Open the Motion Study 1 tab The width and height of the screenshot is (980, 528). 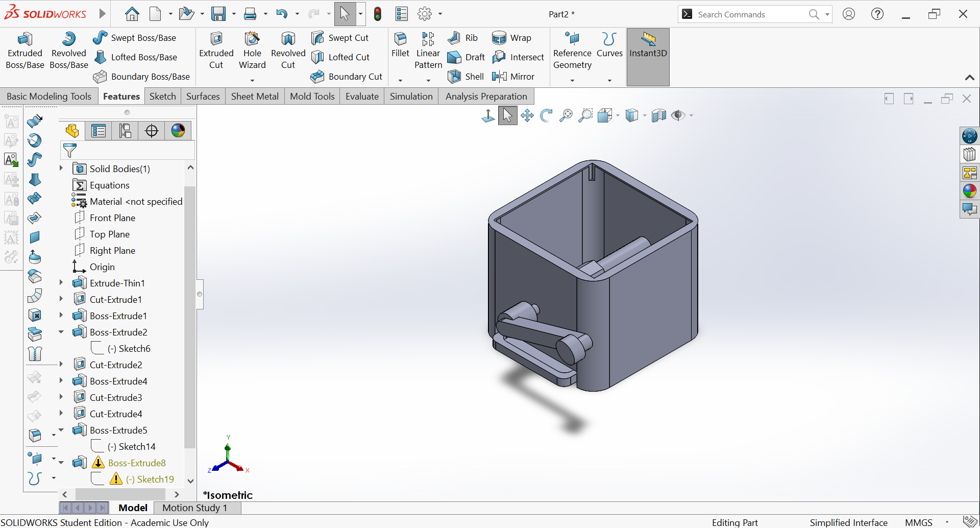(x=195, y=508)
